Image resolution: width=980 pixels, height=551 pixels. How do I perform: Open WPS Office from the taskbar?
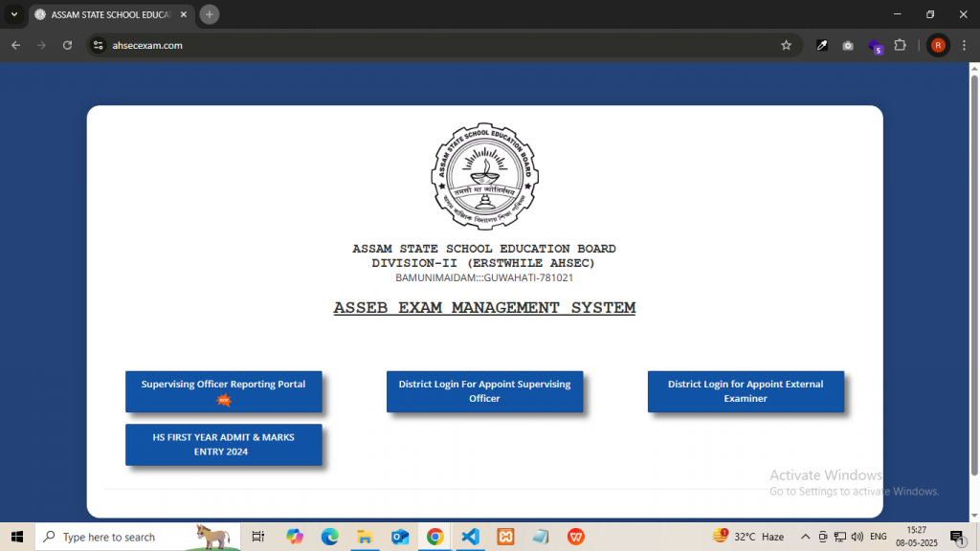click(x=576, y=537)
